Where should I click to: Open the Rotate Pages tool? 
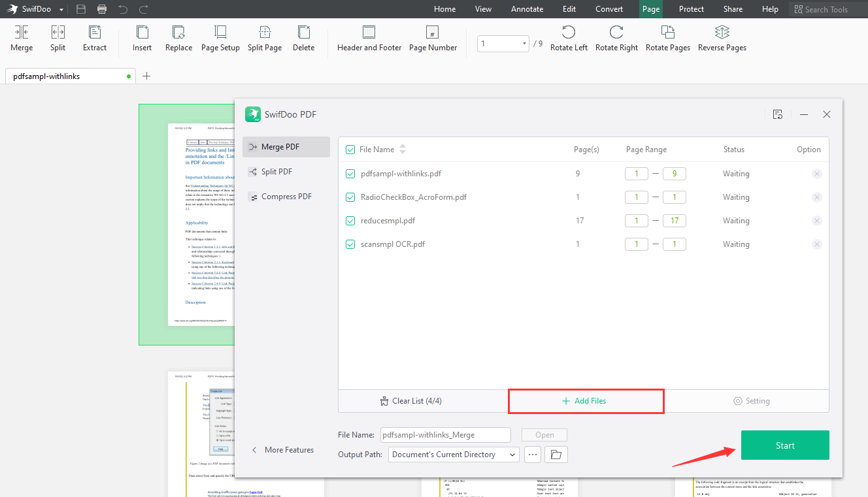(668, 39)
